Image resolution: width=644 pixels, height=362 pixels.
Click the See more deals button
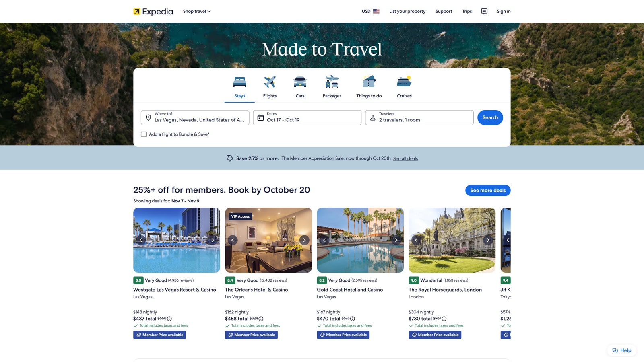coord(487,190)
